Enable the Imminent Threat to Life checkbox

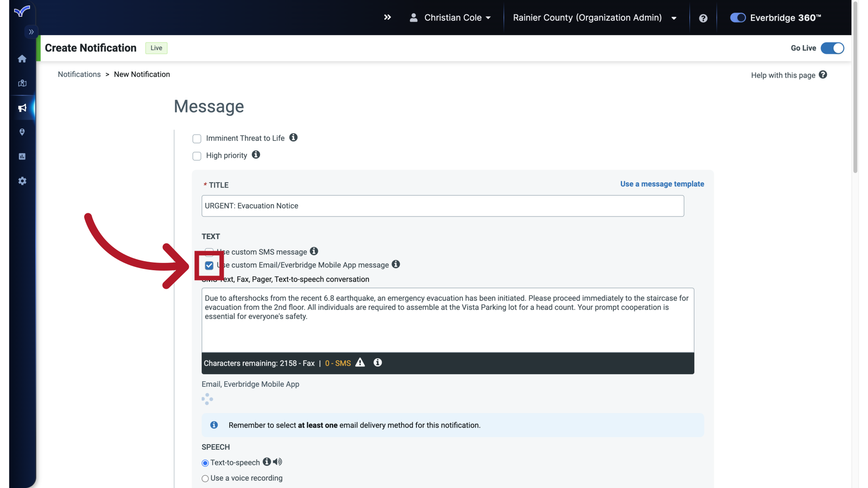197,139
